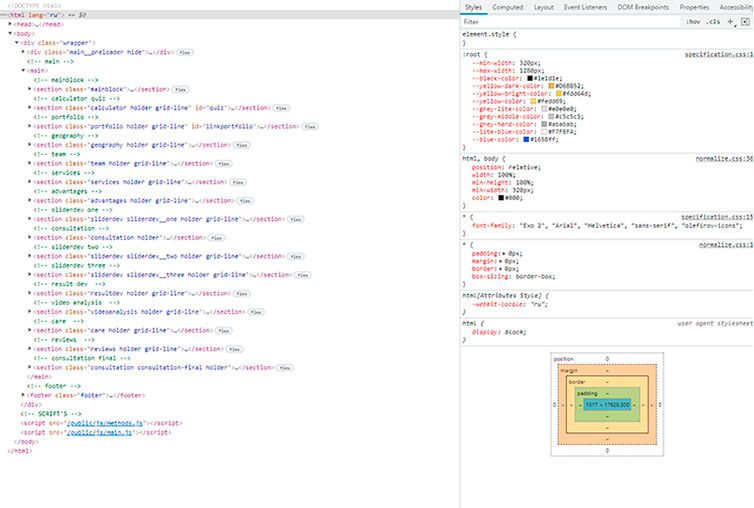The height and width of the screenshot is (508, 754).
Task: Open the DOM Breakpoints tab
Action: tap(643, 7)
